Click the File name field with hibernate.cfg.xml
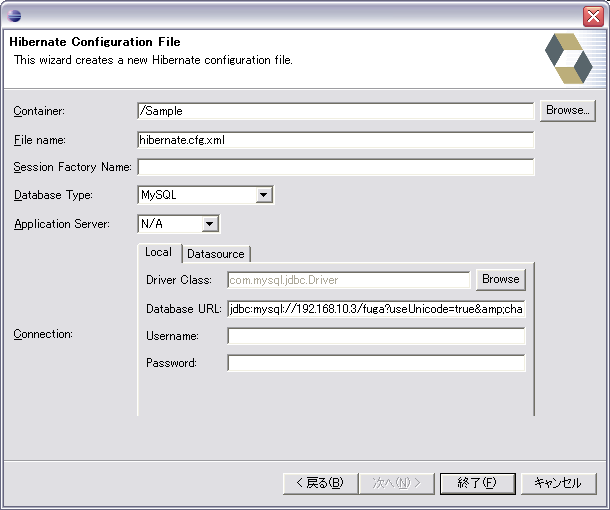This screenshot has width=610, height=510. [335, 140]
